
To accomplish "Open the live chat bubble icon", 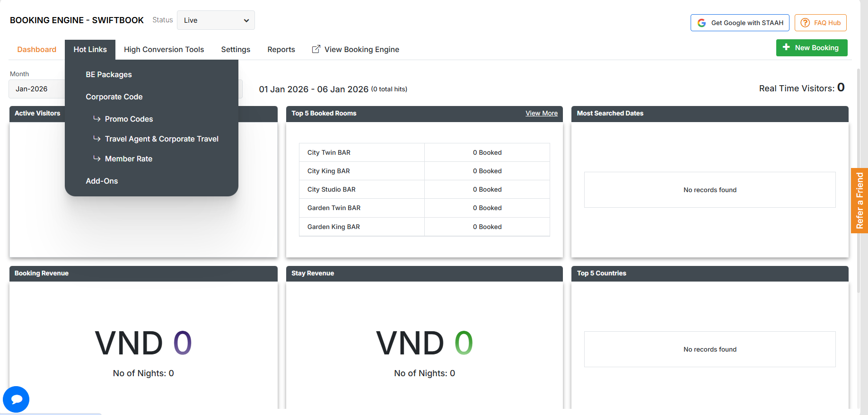I will [x=16, y=399].
